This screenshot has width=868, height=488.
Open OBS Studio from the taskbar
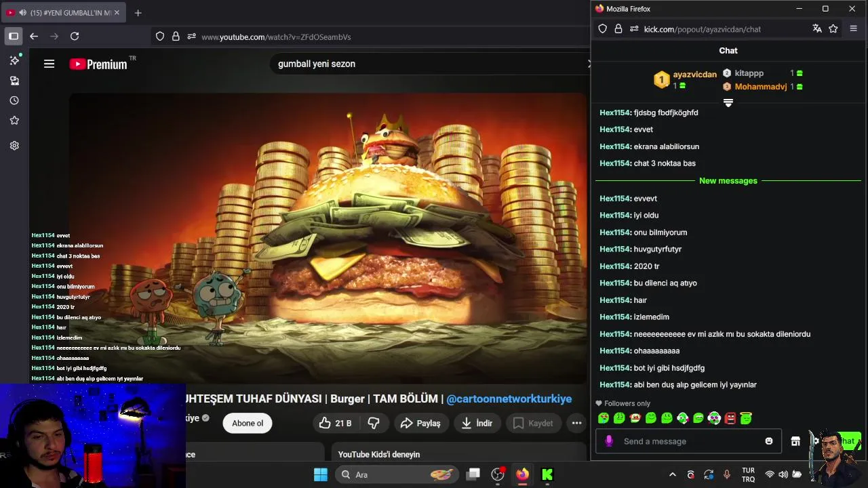click(498, 474)
